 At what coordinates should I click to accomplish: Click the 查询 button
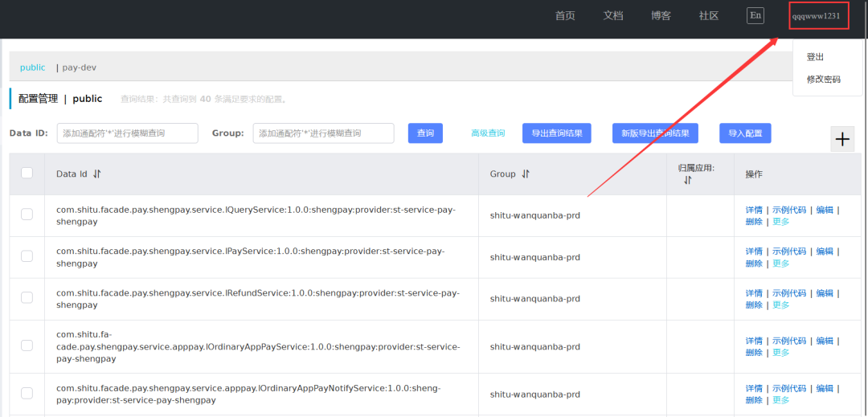(x=425, y=133)
